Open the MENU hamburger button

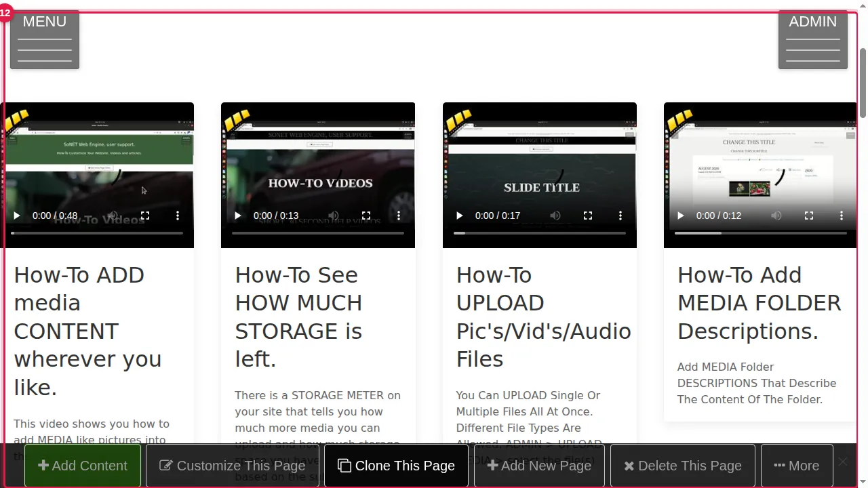tap(45, 39)
